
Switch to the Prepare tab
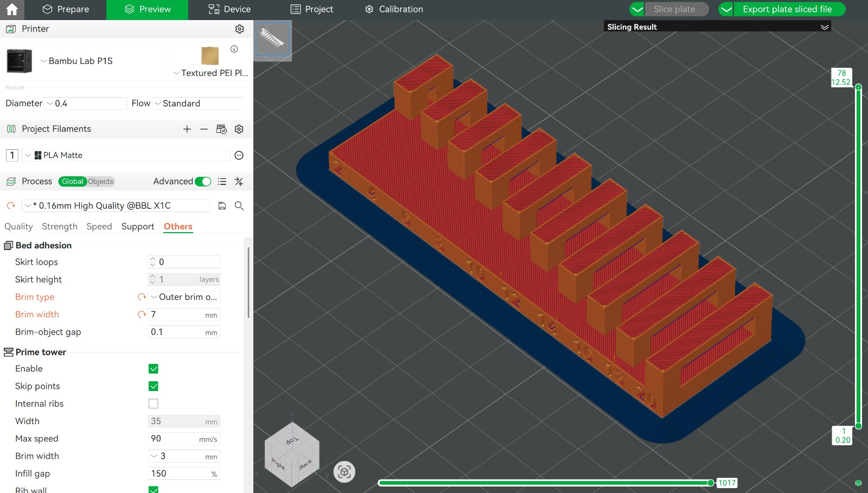pyautogui.click(x=66, y=9)
